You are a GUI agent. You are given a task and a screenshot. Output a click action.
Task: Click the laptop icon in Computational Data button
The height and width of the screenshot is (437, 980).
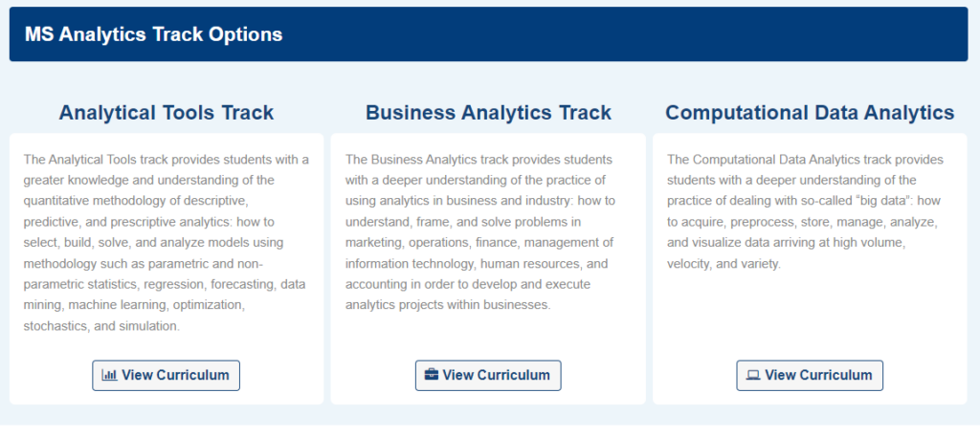[x=754, y=375]
